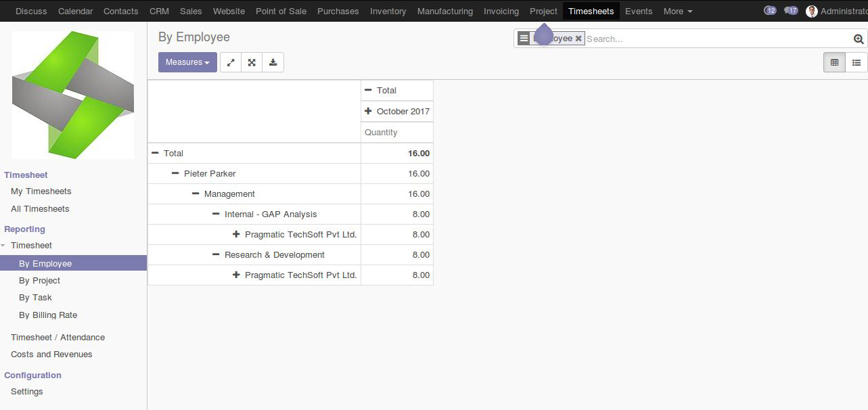Viewport: 868px width, 410px height.
Task: Open the More menu in top bar
Action: [x=678, y=11]
